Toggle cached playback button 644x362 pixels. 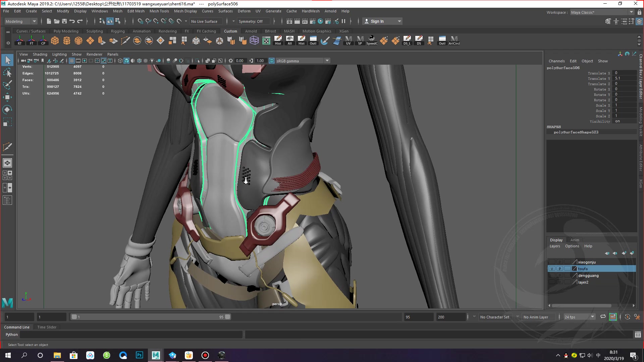click(x=613, y=317)
